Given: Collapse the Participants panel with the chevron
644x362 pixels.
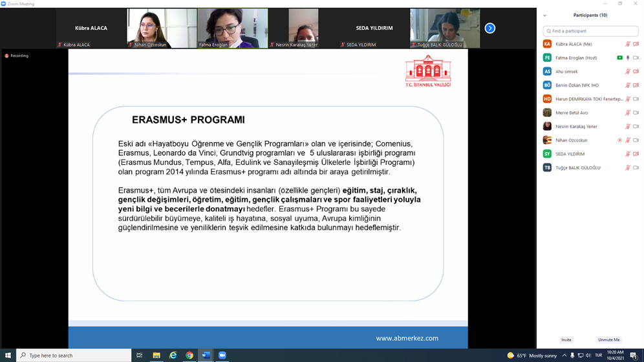Looking at the screenshot, I should [x=545, y=16].
